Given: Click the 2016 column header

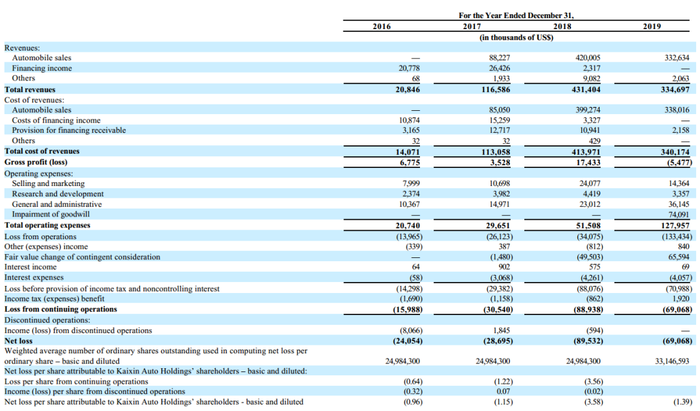Looking at the screenshot, I should [x=381, y=26].
